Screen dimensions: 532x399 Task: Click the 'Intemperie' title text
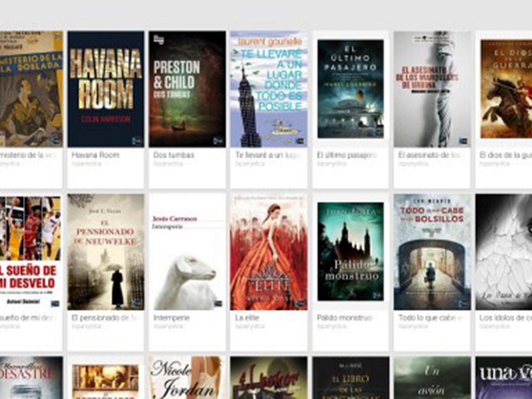[x=171, y=318]
